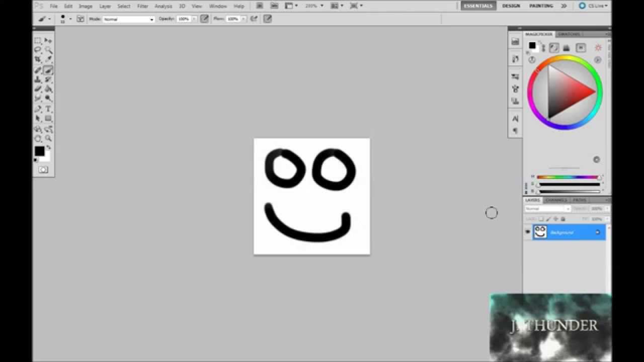Click the Background layer thumbnail

click(x=540, y=232)
